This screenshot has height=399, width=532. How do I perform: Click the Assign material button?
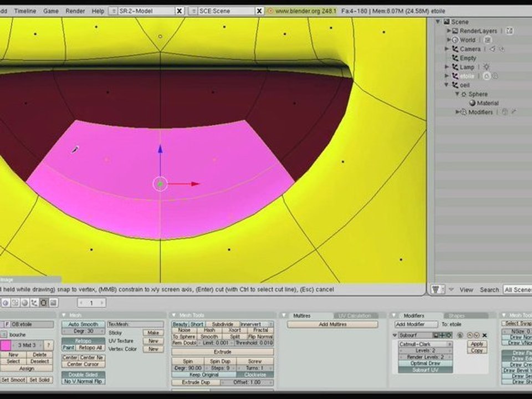click(27, 368)
